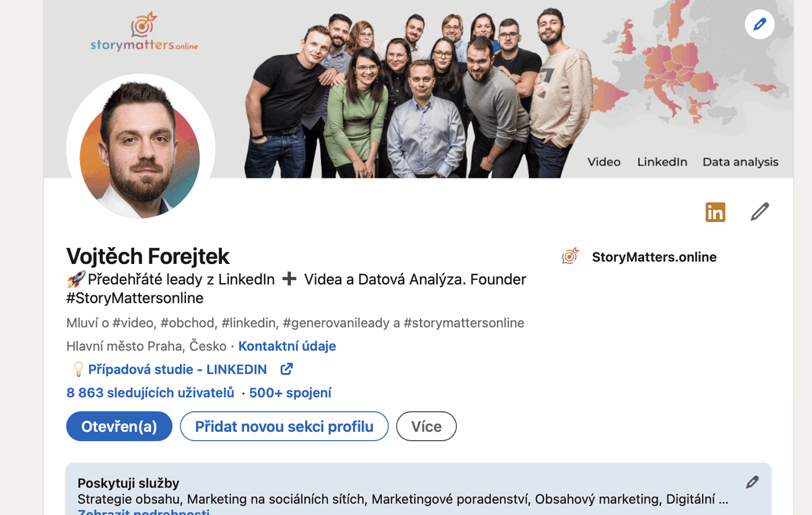Click the edit pencil on the cover photo
This screenshot has height=515, width=812.
[x=759, y=24]
